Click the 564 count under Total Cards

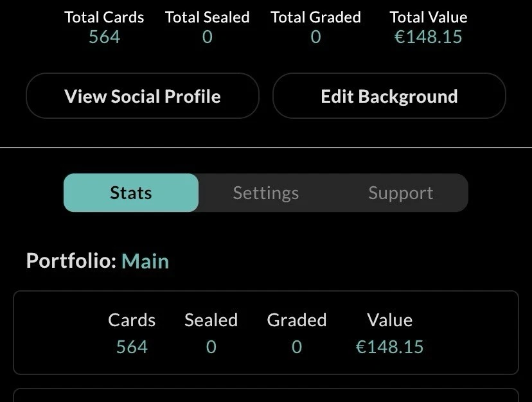104,37
